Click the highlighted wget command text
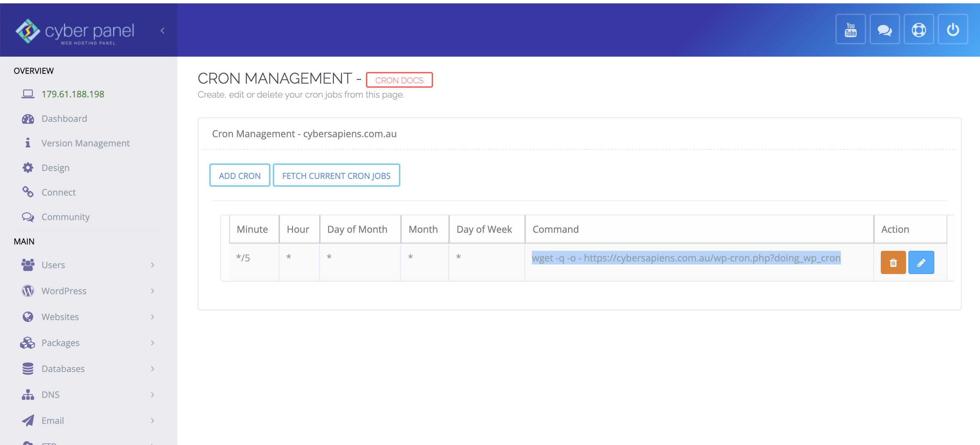Screen dimensions: 980x445 point(685,258)
